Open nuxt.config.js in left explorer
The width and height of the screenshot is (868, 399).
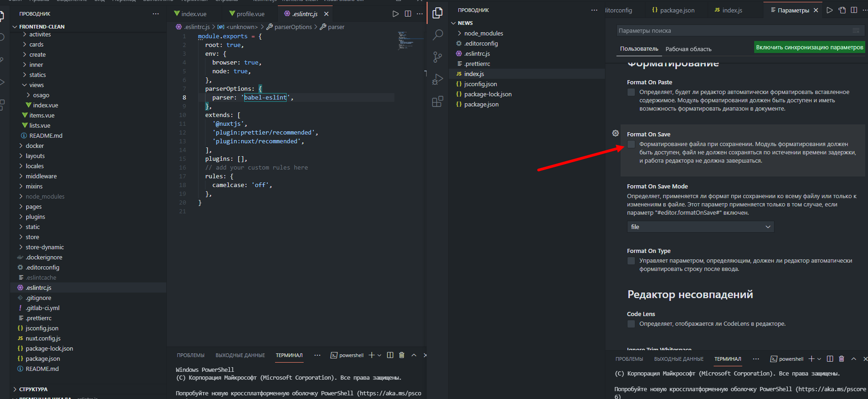[x=43, y=338]
